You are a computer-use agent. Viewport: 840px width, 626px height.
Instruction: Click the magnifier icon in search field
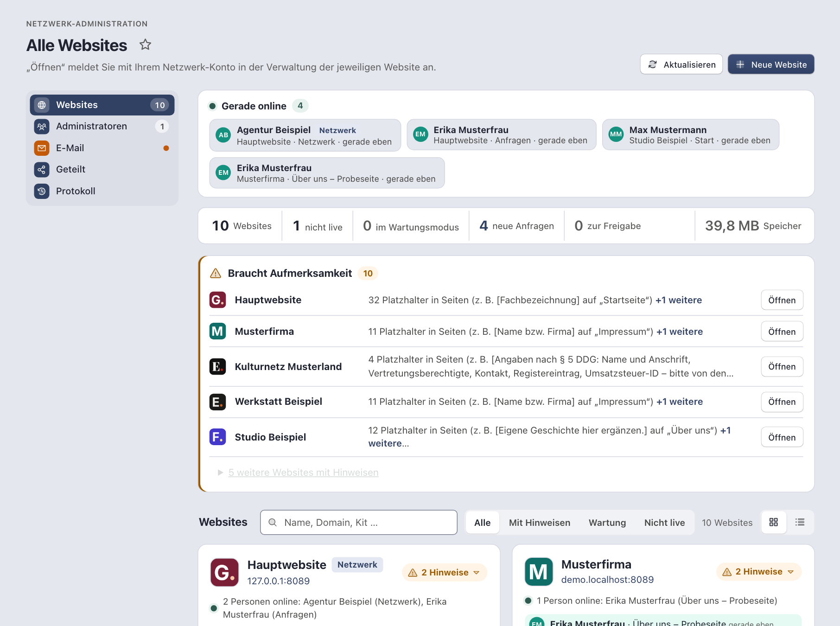(273, 523)
